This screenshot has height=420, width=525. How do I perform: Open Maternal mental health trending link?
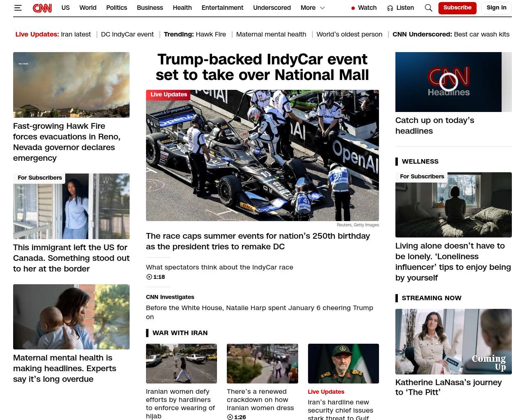tap(271, 34)
